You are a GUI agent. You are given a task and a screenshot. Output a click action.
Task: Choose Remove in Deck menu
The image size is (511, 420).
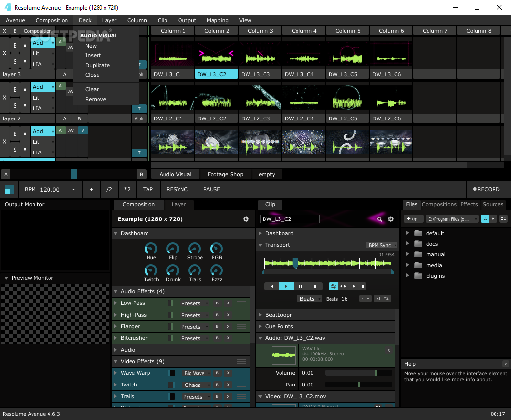[96, 99]
